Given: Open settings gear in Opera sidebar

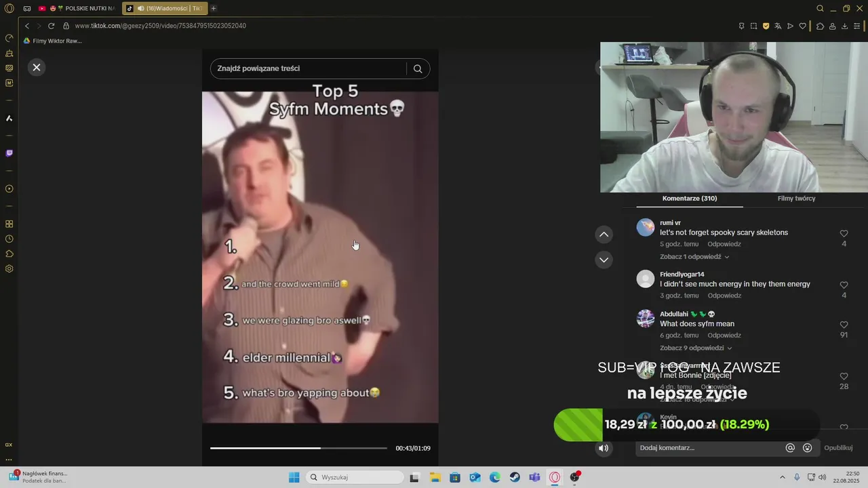Looking at the screenshot, I should [9, 268].
